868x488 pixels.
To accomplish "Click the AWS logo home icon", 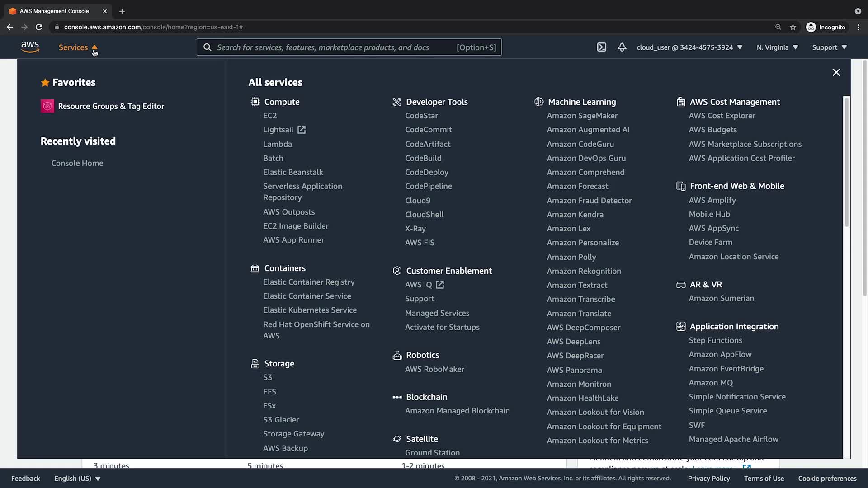I will point(30,47).
